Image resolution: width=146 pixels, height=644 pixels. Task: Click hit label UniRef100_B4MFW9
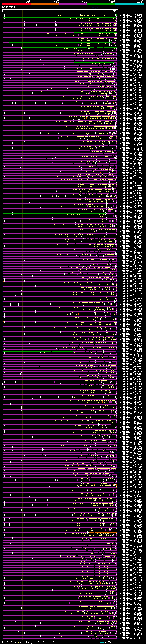point(131,156)
